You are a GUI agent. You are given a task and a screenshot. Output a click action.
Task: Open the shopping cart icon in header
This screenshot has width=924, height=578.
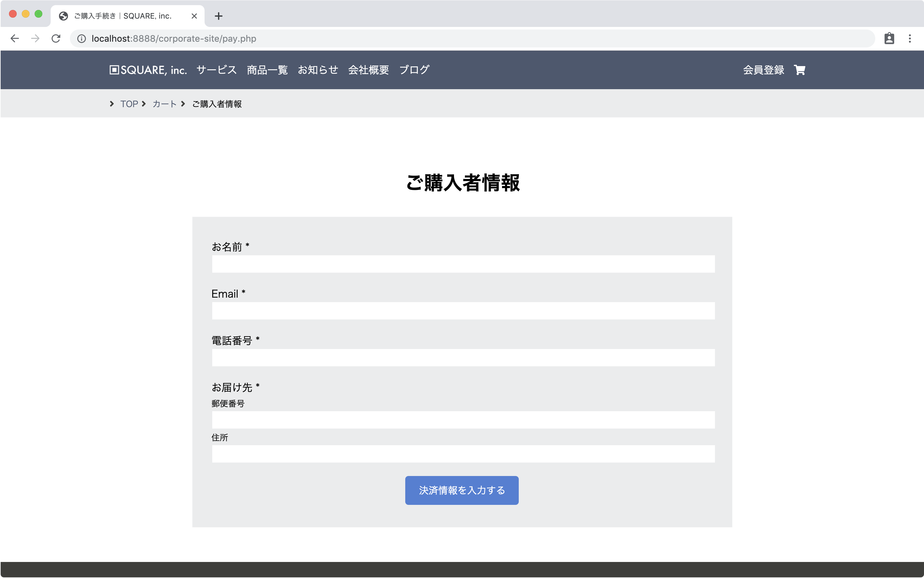799,70
